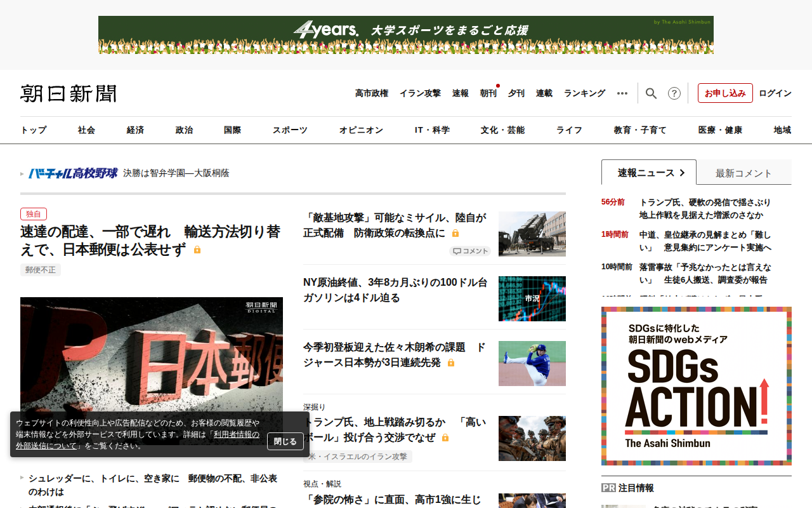This screenshot has height=508, width=812.
Task: Open the 利用者情報の外部送信について link
Action: (236, 434)
